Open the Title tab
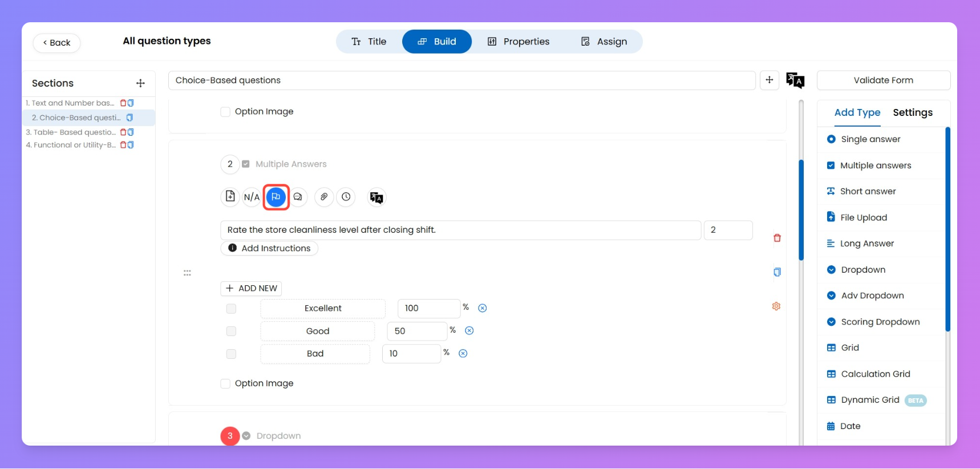The height and width of the screenshot is (469, 980). (369, 42)
